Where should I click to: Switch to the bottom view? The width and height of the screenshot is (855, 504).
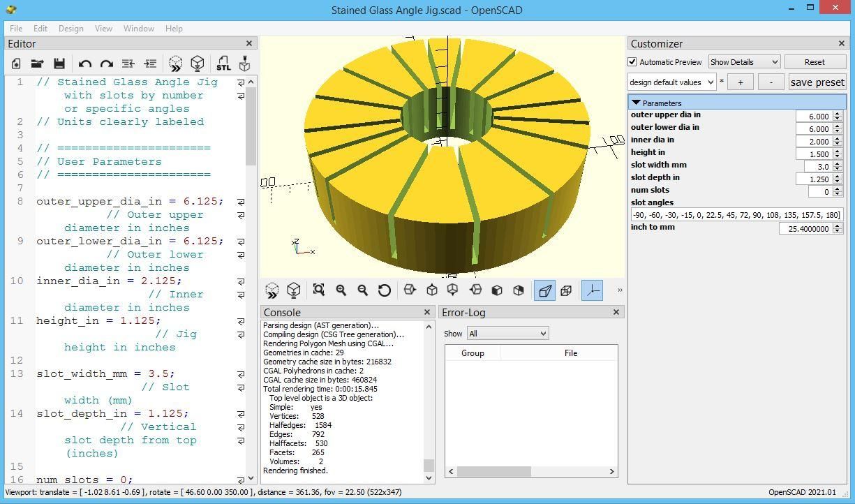coord(452,290)
